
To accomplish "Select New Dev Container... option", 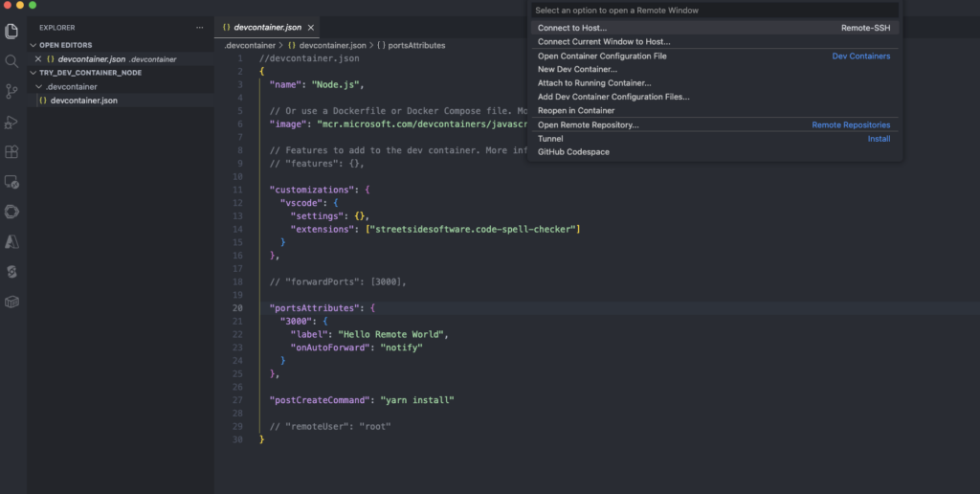I will pyautogui.click(x=577, y=70).
